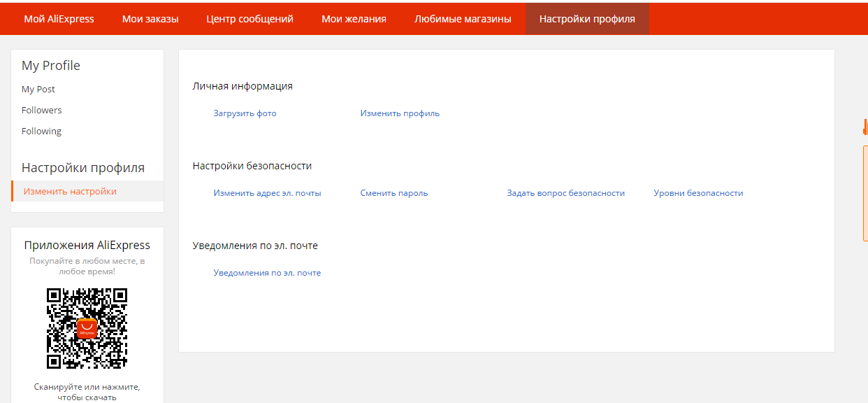Open Уровни безопасности
868x403 pixels.
(x=698, y=193)
